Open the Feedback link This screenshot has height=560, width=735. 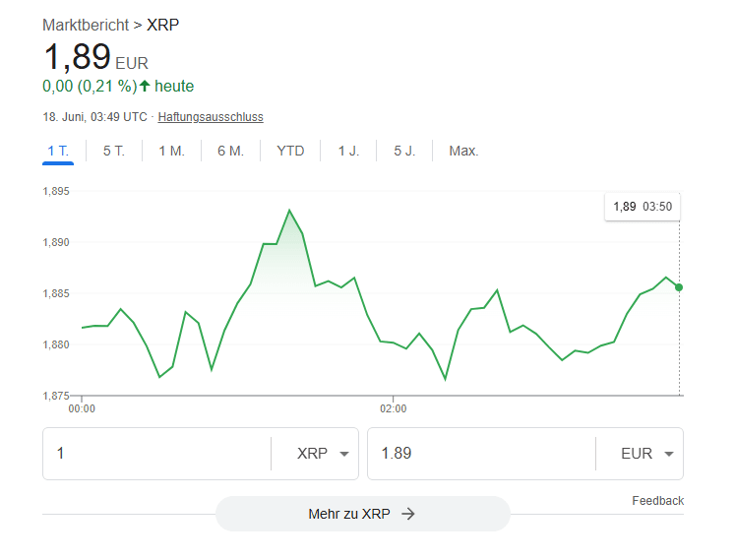pos(657,500)
